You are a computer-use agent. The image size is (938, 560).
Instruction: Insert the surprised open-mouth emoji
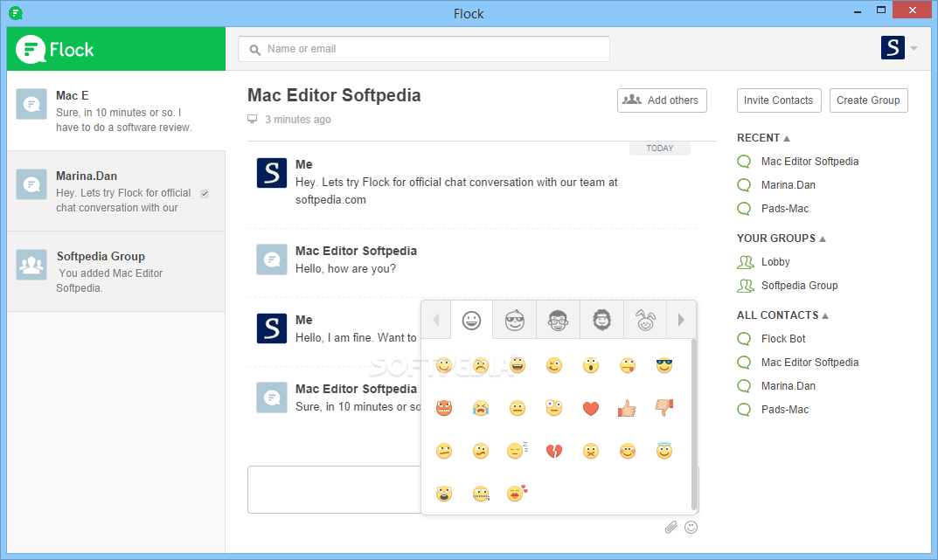coord(590,365)
